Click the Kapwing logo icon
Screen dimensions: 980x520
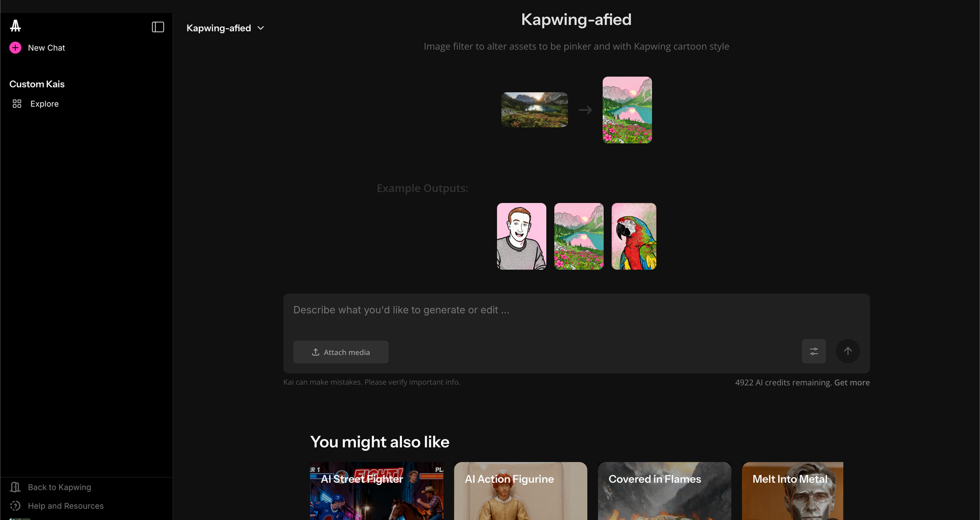point(15,26)
